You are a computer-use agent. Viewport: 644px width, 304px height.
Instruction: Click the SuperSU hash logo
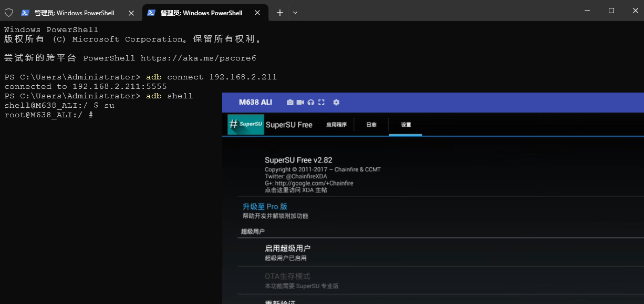(245, 125)
